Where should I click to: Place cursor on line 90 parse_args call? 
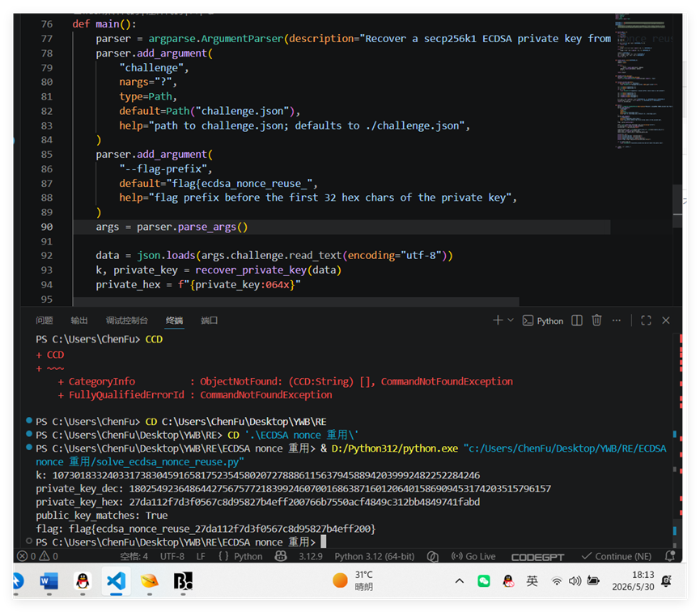[213, 227]
